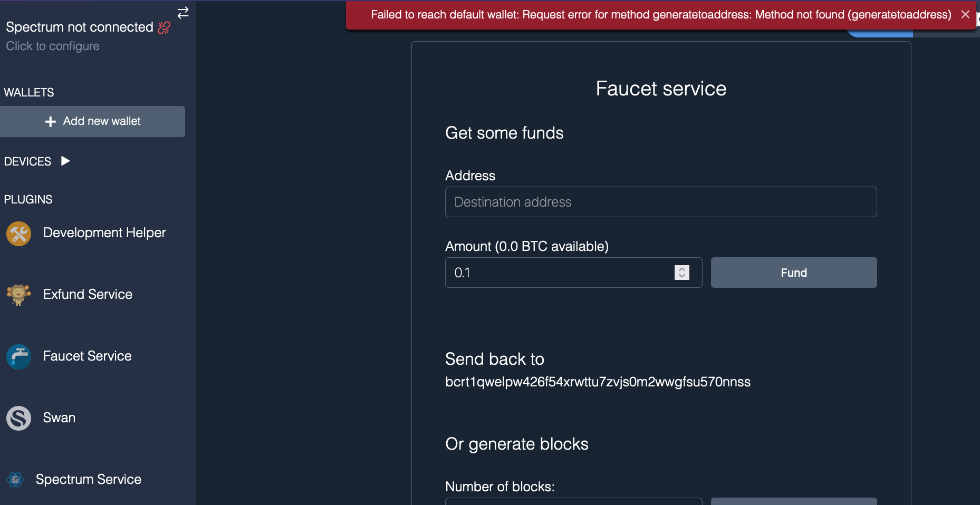Click the plus icon on Add new wallet

click(50, 121)
